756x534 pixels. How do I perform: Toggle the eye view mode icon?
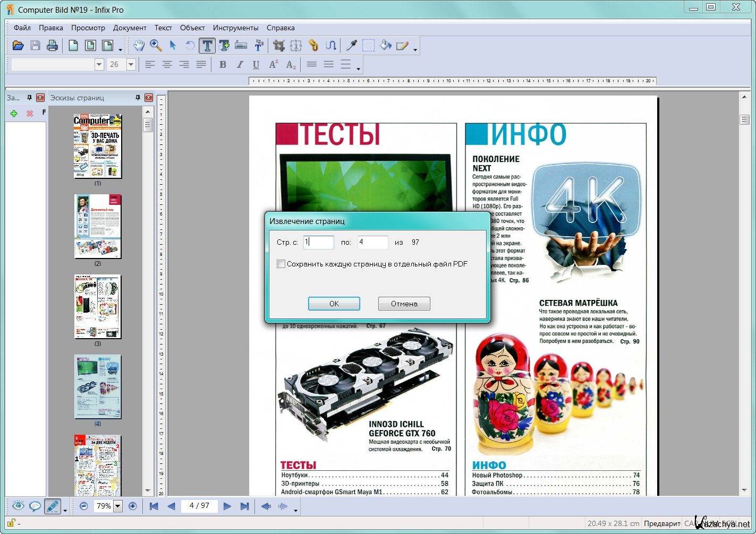(x=18, y=506)
